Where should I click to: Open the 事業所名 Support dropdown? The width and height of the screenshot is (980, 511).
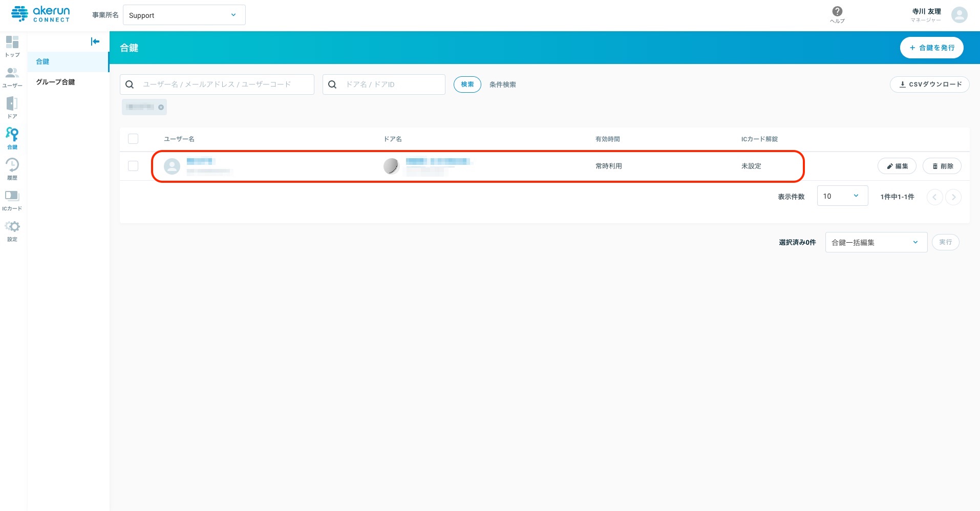pos(184,15)
